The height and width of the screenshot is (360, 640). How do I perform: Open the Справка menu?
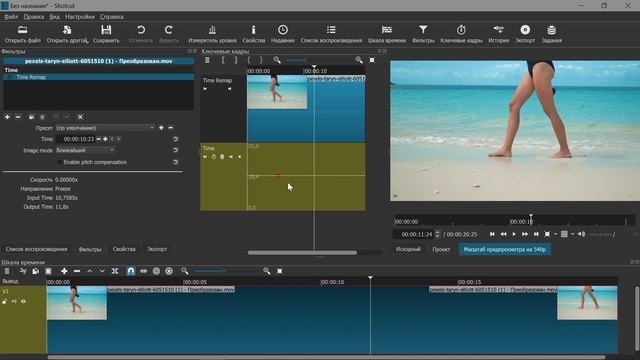pyautogui.click(x=111, y=17)
